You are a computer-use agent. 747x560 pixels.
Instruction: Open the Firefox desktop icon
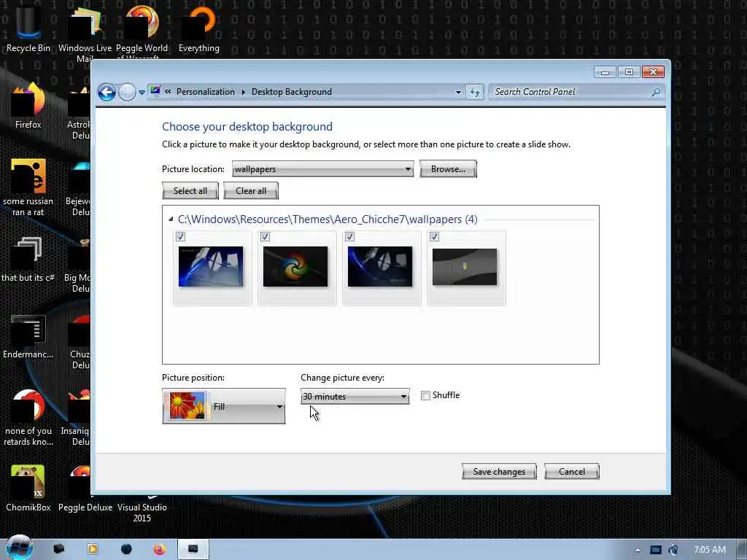pyautogui.click(x=28, y=106)
